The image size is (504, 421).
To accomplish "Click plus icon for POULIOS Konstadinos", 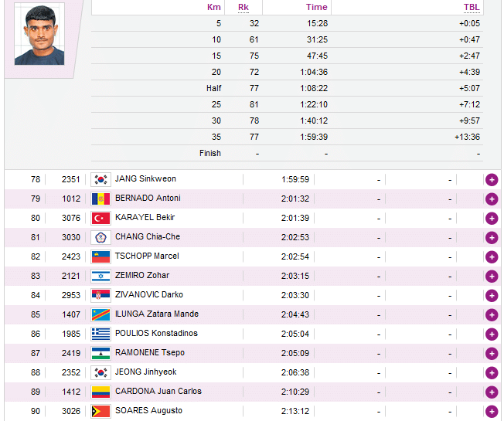I will click(x=491, y=334).
